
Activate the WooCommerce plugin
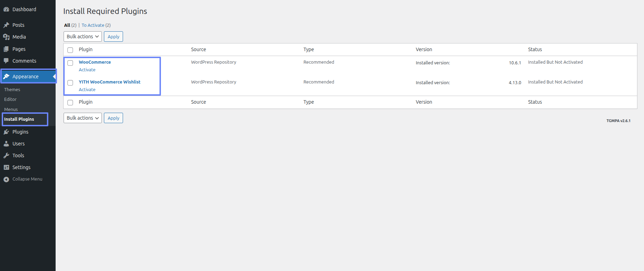pos(87,70)
